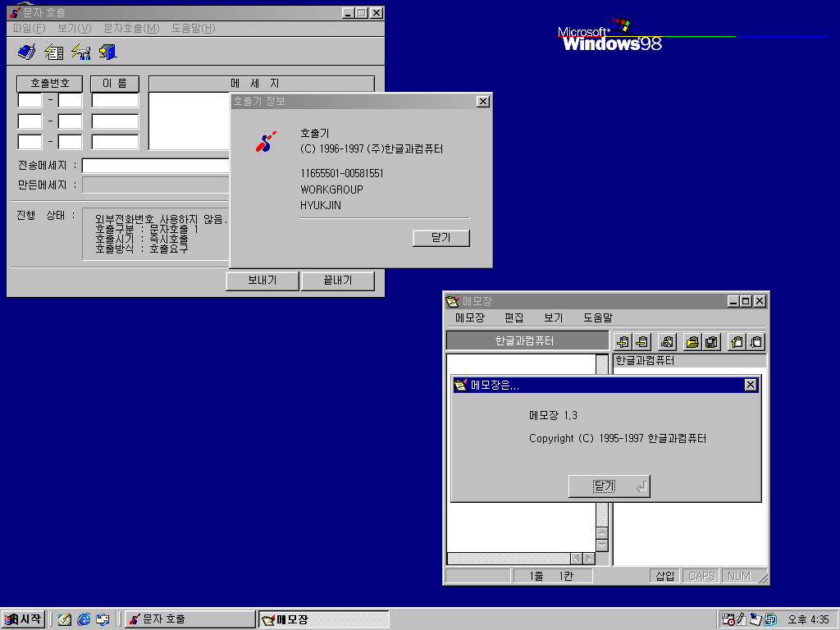
Task: Click 닫기 button in 메모장은... dialog
Action: [x=609, y=486]
